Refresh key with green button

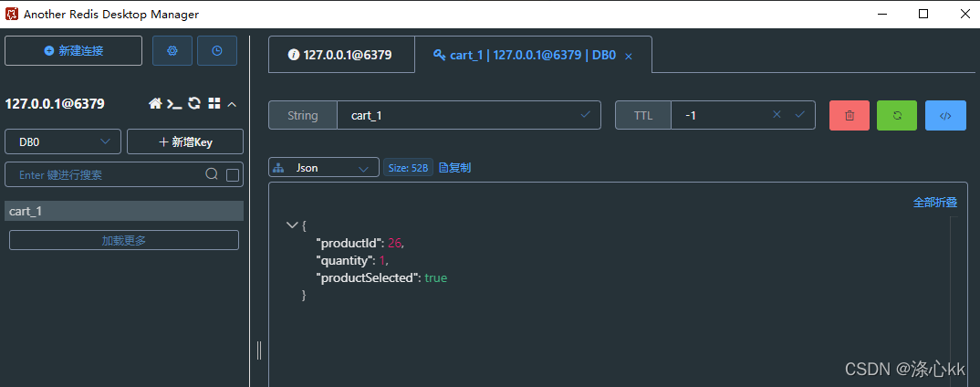(x=897, y=116)
